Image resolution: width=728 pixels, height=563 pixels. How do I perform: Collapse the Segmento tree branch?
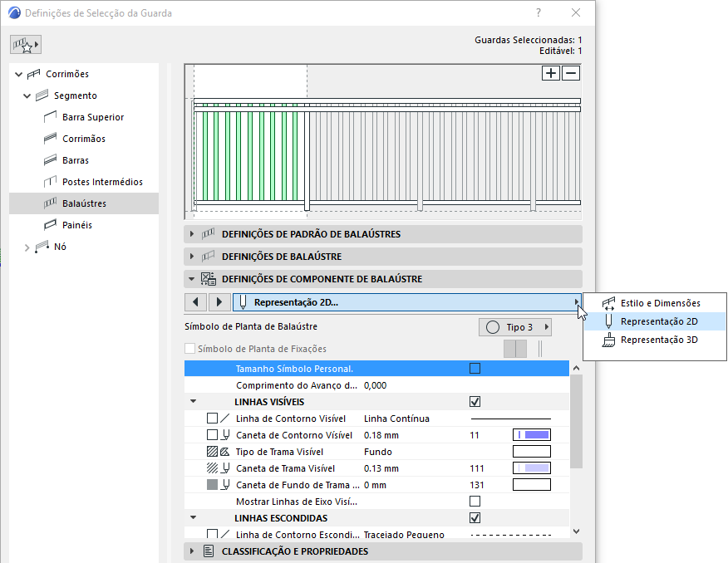(27, 95)
